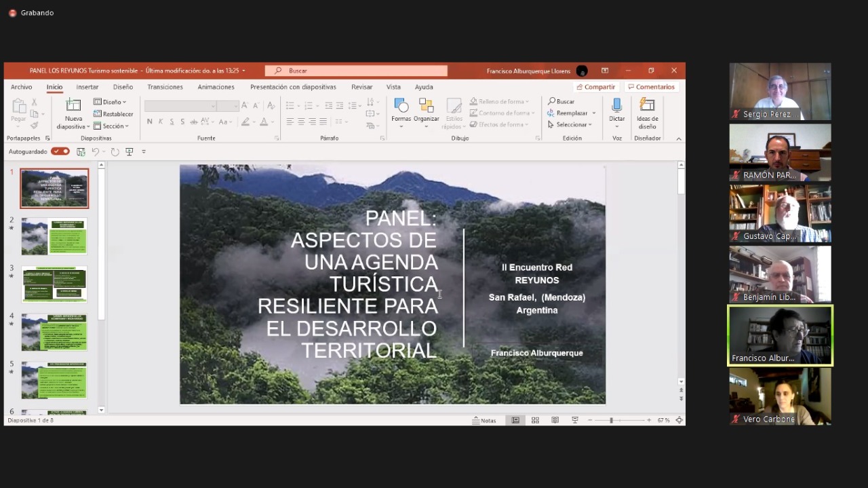Screen dimensions: 868x488
Task: Click the Nueva diapositiva icon
Action: coord(73,105)
